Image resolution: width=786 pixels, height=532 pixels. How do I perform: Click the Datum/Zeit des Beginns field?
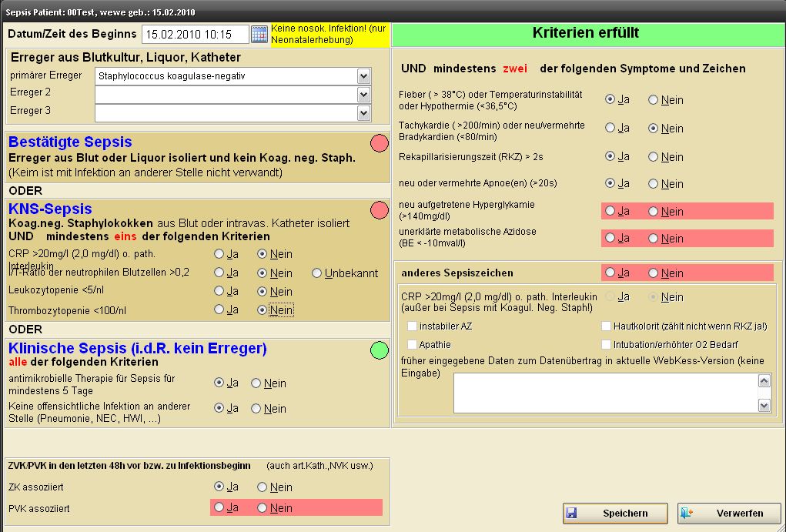[x=196, y=35]
